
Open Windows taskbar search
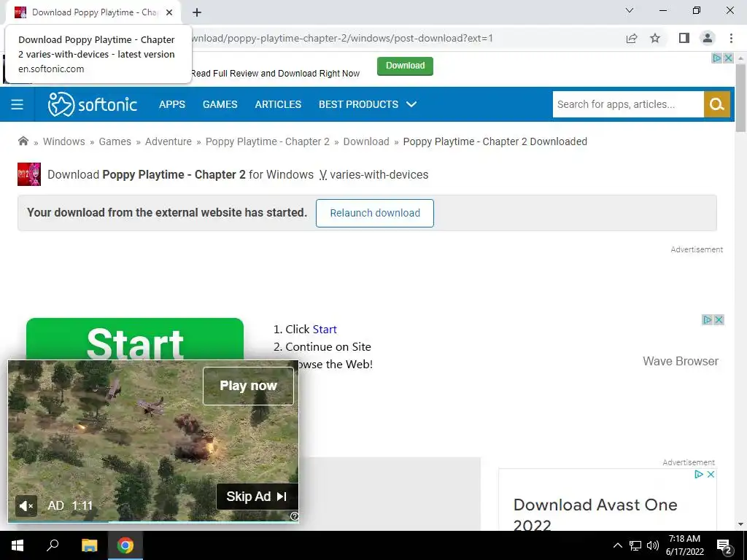tap(53, 545)
